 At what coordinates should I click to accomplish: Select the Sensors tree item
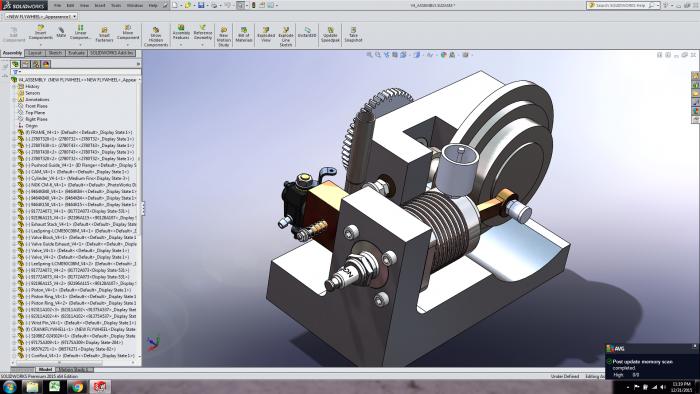(x=32, y=93)
